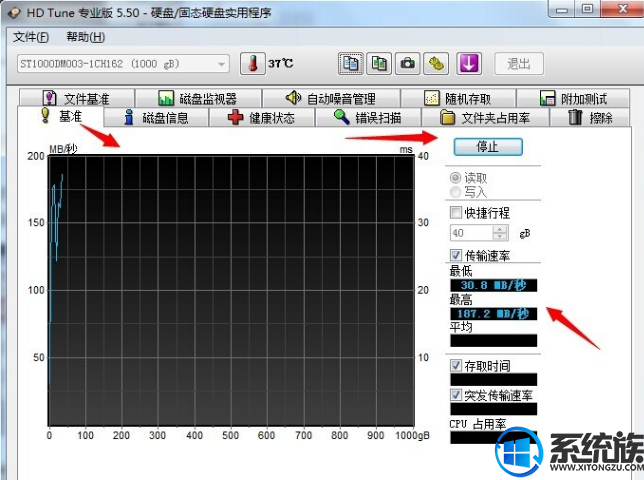Click the minimum value 30.8 MB/秒
644x480 pixels.
point(493,285)
